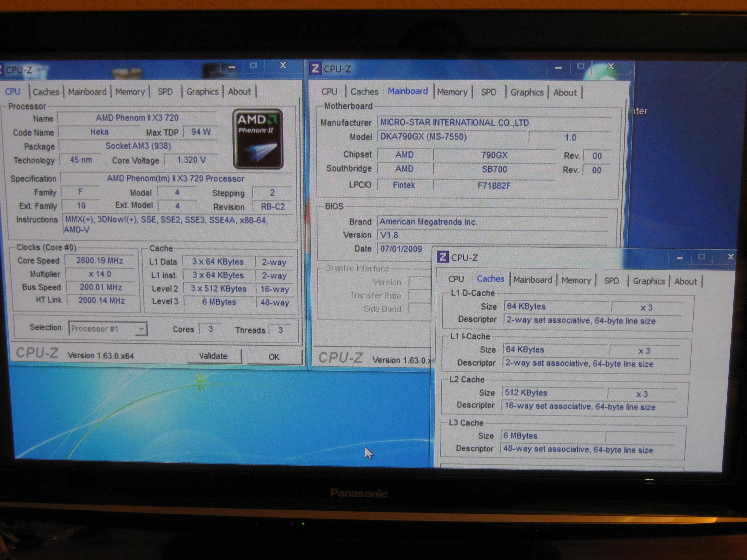
Task: Switch to About tab in the Mainboard window
Action: click(x=565, y=93)
